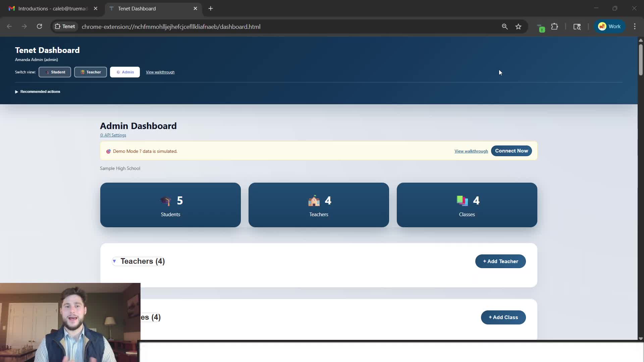The height and width of the screenshot is (362, 644).
Task: Open the tab search icon
Action: pyautogui.click(x=577, y=26)
